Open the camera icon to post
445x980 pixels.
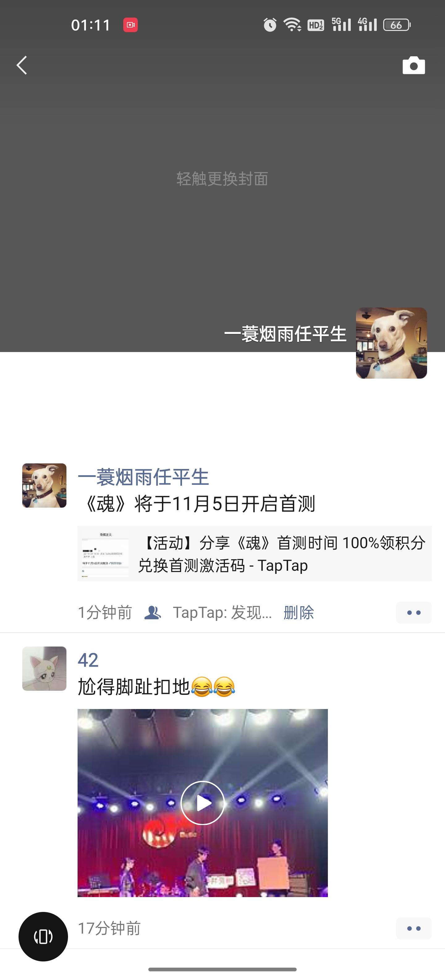coord(413,66)
